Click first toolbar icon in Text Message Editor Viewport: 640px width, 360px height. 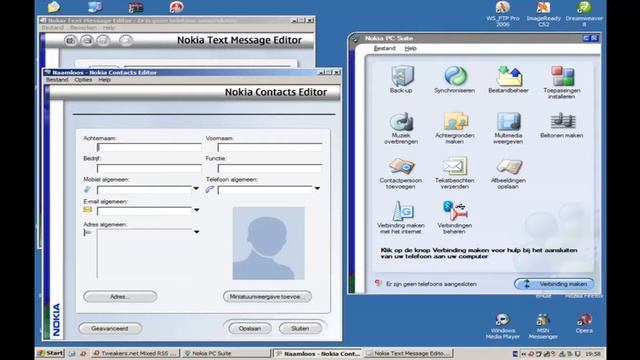point(71,40)
